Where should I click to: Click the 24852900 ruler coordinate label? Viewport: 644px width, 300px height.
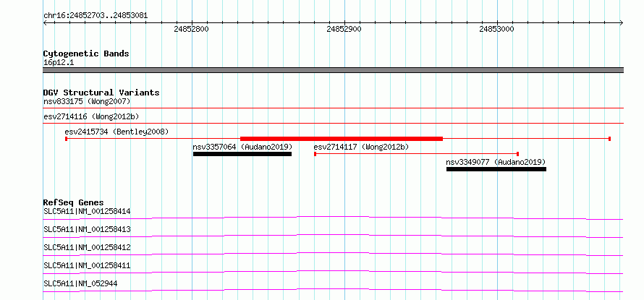point(344,29)
